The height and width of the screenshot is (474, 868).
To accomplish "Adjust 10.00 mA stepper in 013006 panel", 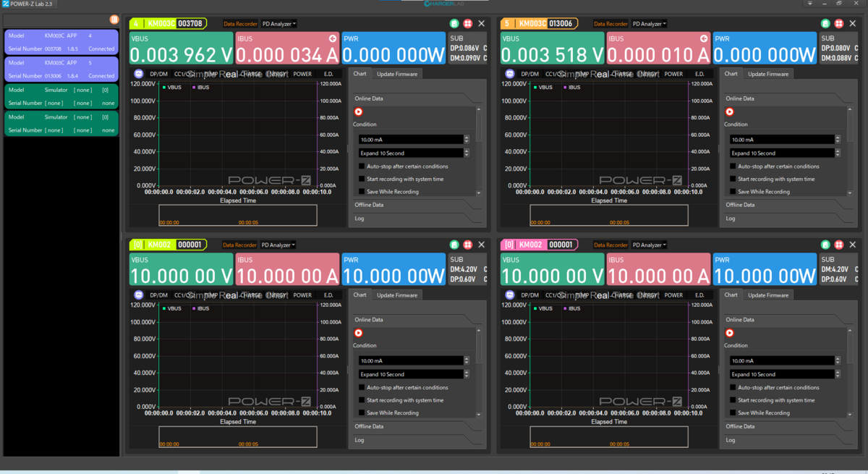I will coord(838,140).
